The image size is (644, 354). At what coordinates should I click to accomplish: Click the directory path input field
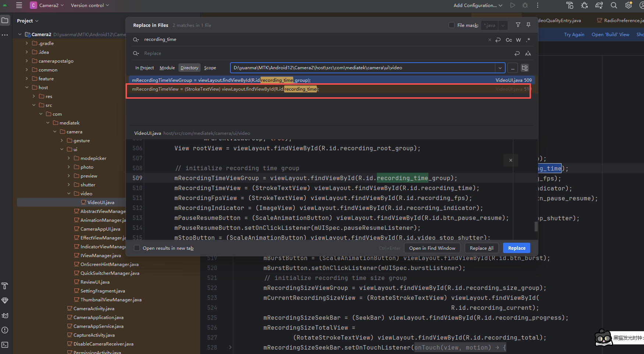click(362, 68)
